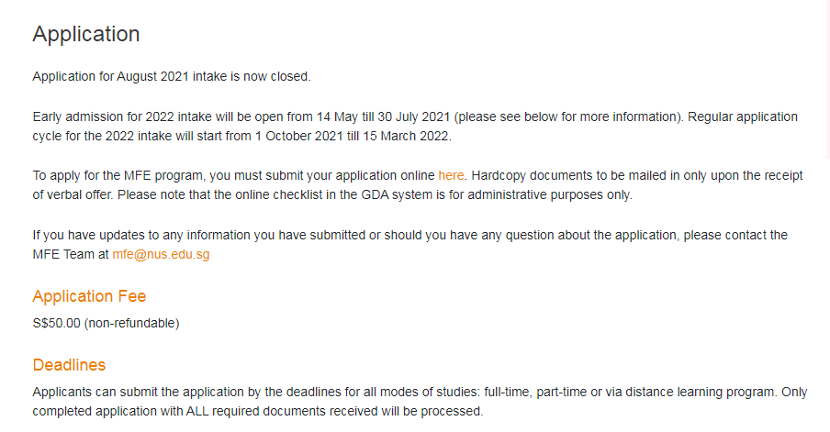This screenshot has width=830, height=432.
Task: Click the 'verbal offer' phrase
Action: pyautogui.click(x=79, y=194)
